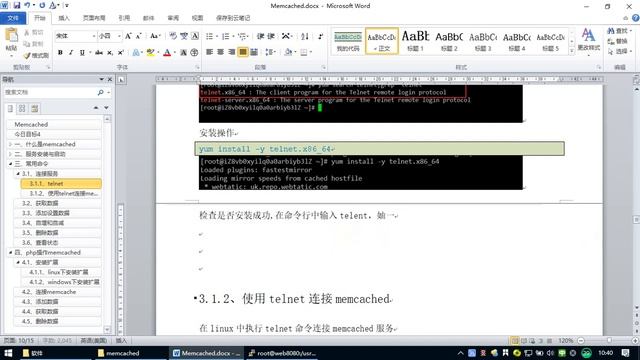Image resolution: width=640 pixels, height=360 pixels.
Task: Click the navigation search magnifier icon
Action: click(100, 93)
